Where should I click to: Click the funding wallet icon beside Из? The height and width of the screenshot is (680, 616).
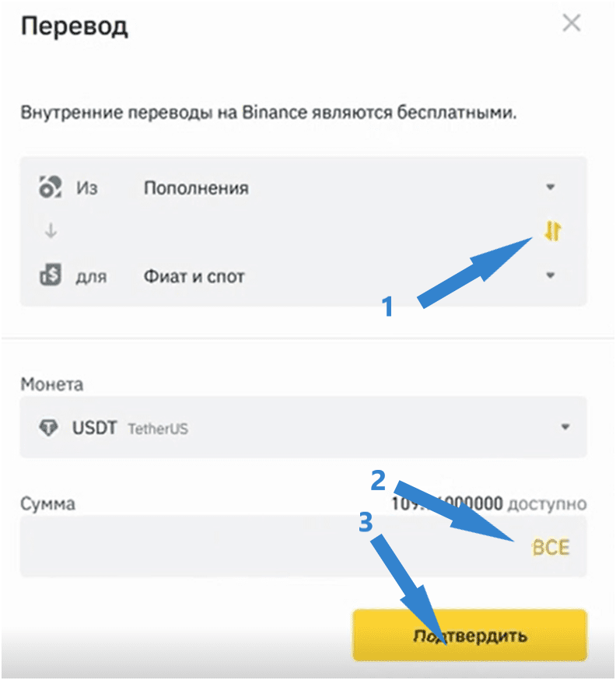(x=50, y=188)
